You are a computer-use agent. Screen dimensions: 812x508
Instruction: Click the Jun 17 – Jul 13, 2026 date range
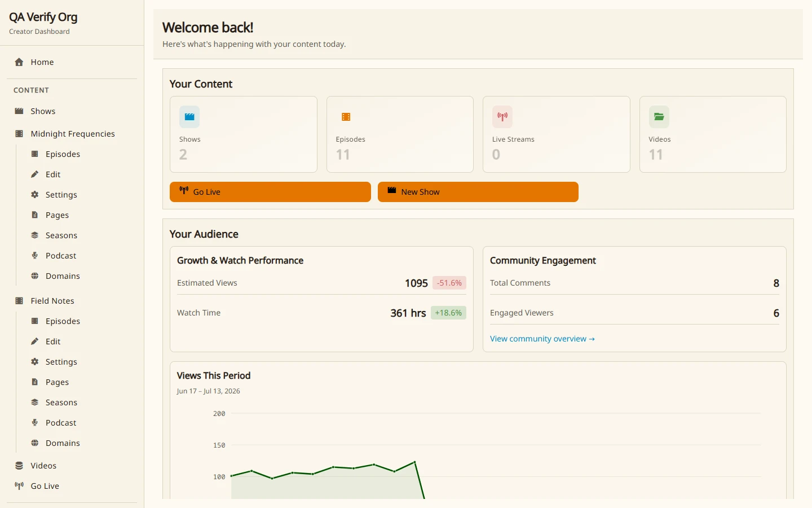tap(209, 391)
